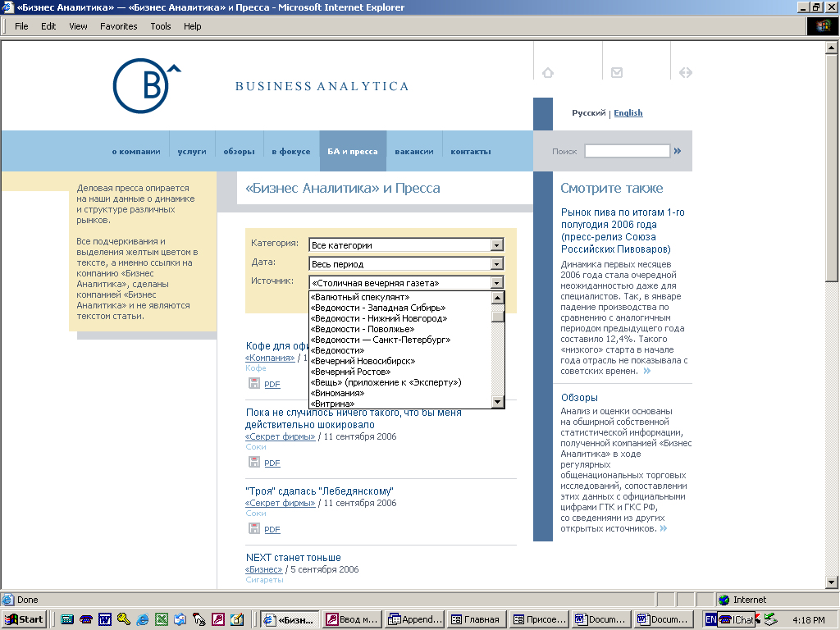Open the View menu

(x=78, y=26)
